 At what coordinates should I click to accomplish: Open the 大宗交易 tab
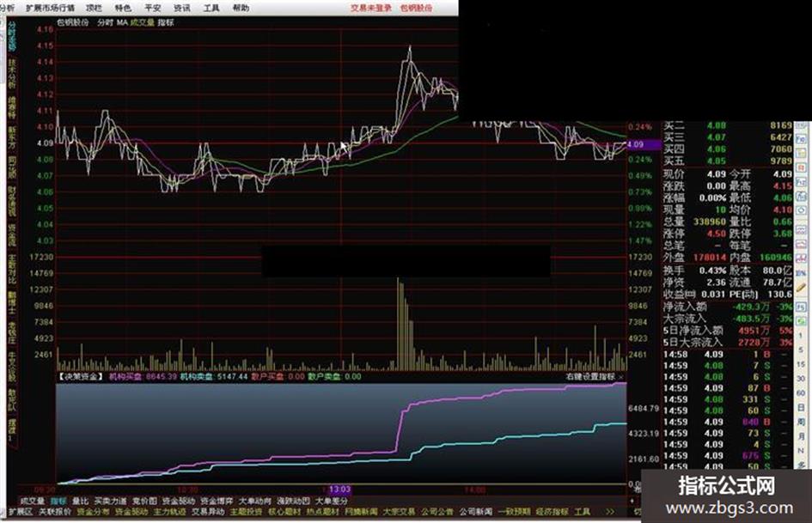coord(400,512)
